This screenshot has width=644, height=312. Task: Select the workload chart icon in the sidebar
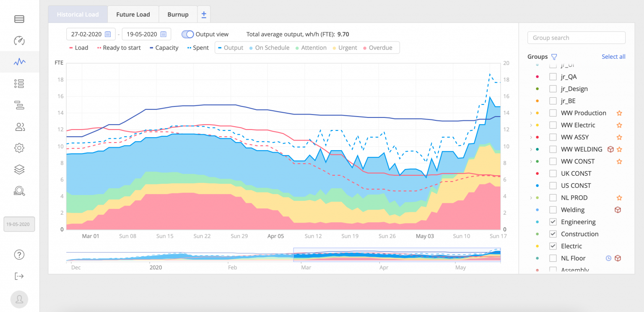19,62
